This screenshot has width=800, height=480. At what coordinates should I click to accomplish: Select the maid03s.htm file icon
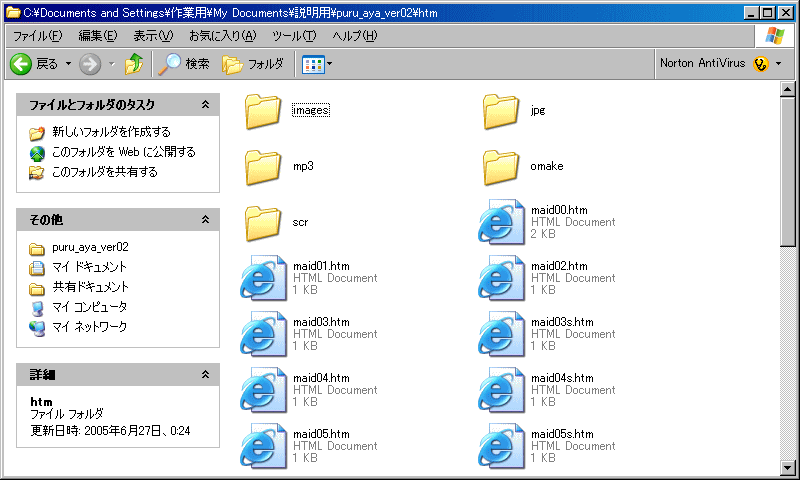(x=502, y=334)
